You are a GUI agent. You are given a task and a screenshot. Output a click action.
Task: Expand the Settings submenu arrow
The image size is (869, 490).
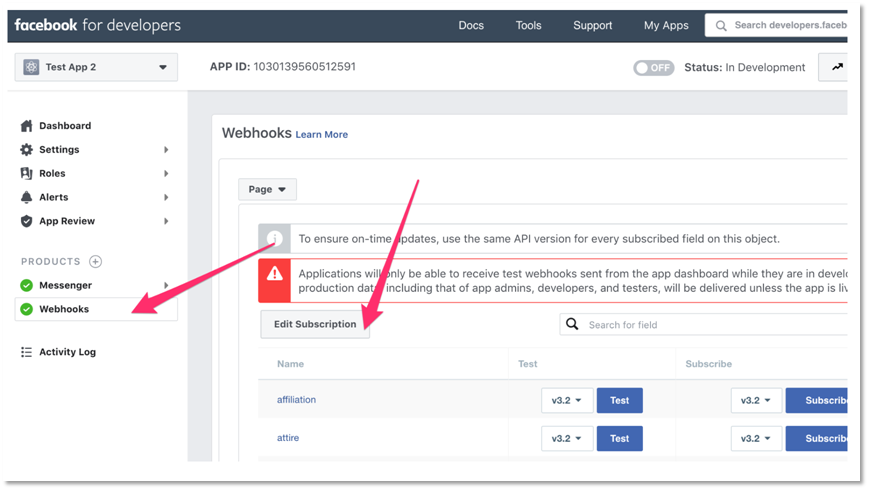(166, 150)
